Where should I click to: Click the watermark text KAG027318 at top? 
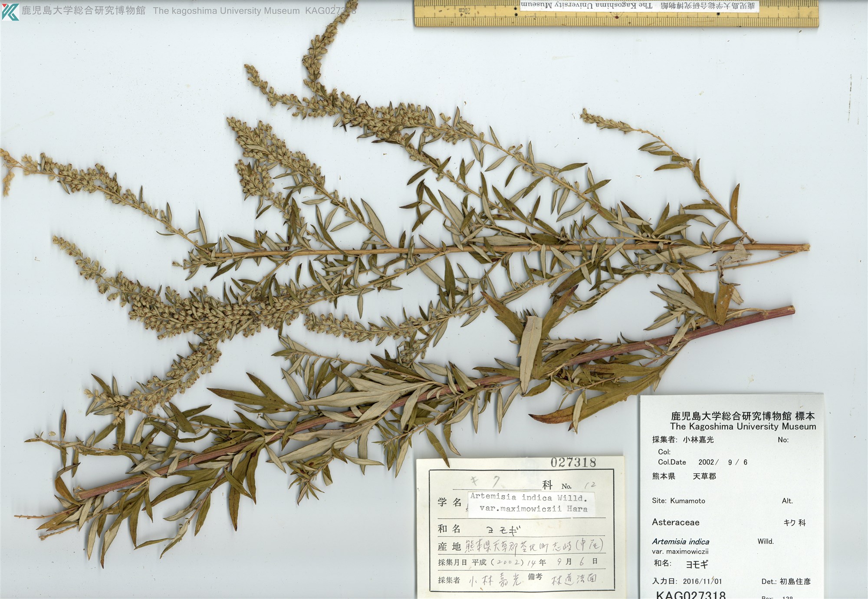330,11
